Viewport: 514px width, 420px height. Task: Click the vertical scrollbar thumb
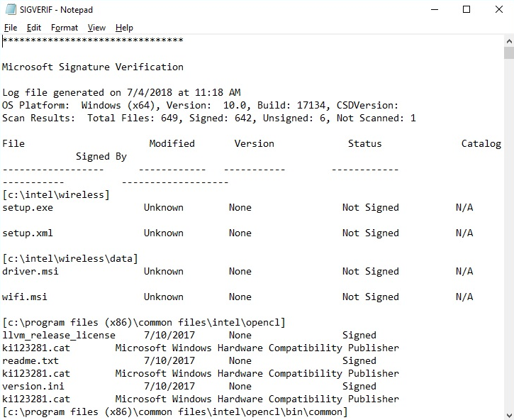point(508,53)
